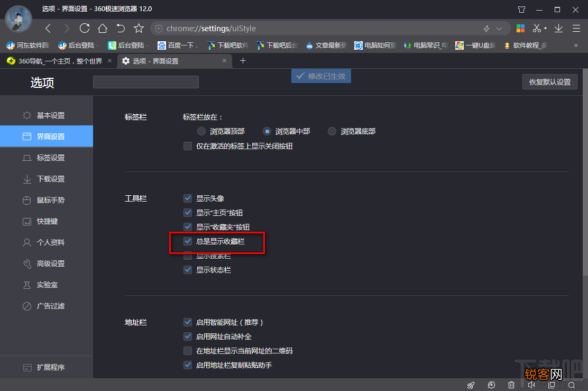The image size is (588, 391).
Task: Bookmark page with the star icon
Action: 139,28
